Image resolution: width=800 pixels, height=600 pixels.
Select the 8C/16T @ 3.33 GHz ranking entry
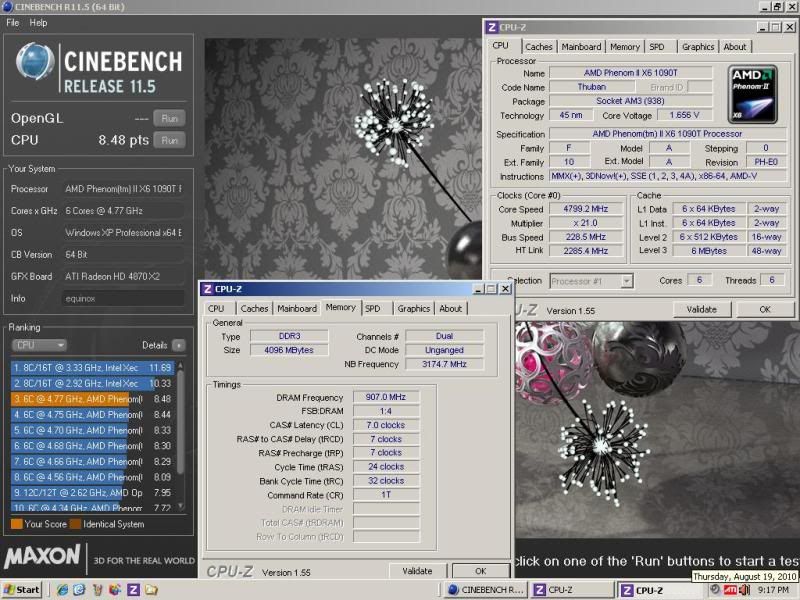92,367
